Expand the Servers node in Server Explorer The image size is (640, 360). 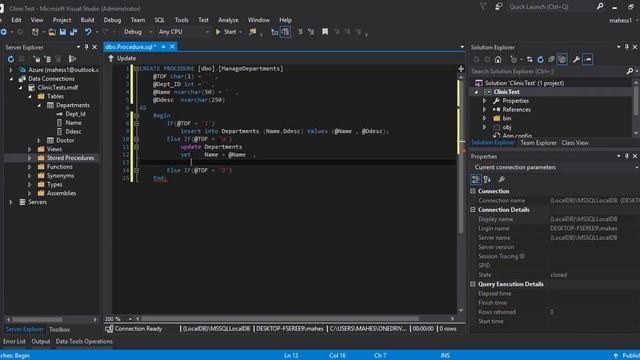click(11, 202)
